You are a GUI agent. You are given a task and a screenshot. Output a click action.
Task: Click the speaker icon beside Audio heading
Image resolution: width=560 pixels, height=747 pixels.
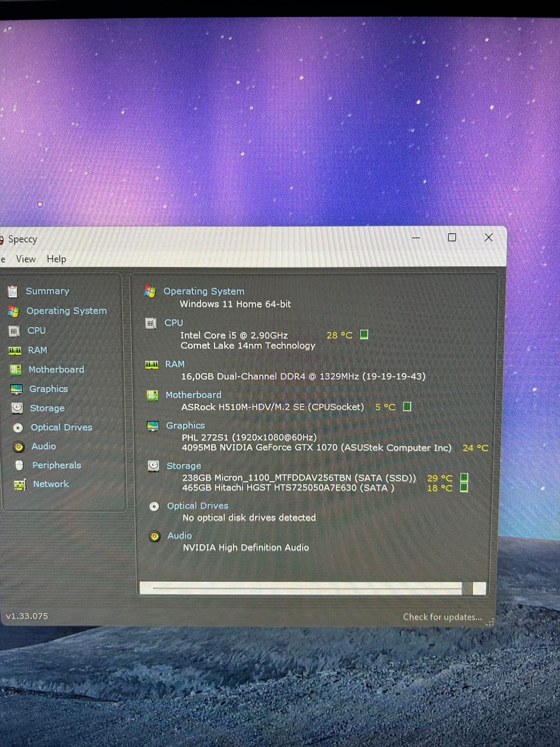(155, 536)
